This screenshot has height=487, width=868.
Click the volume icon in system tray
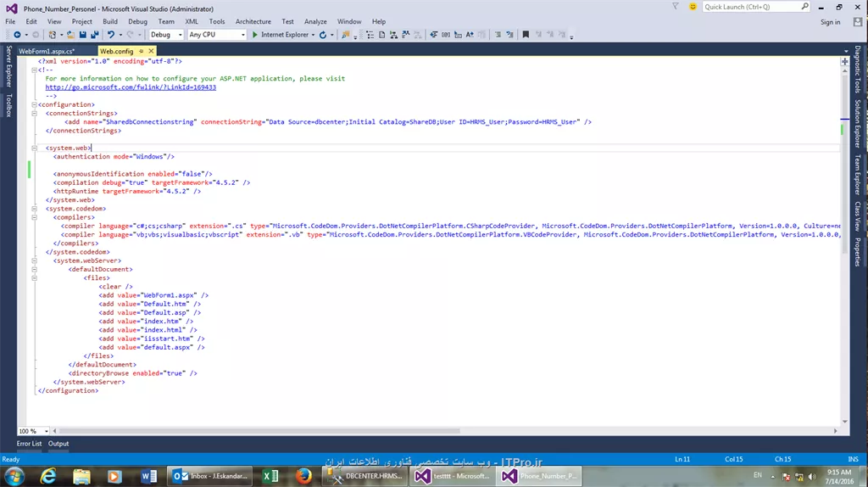click(x=812, y=477)
